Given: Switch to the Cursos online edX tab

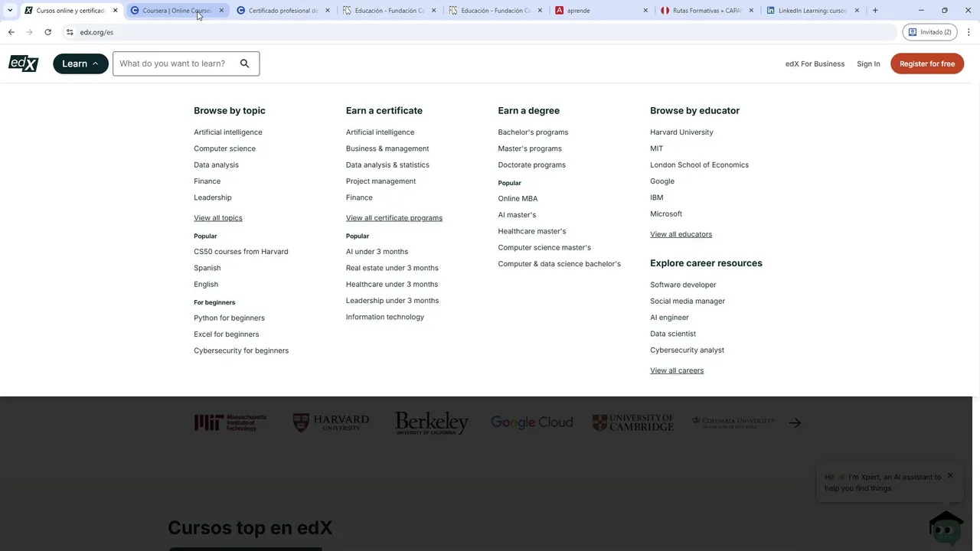Looking at the screenshot, I should [x=70, y=11].
